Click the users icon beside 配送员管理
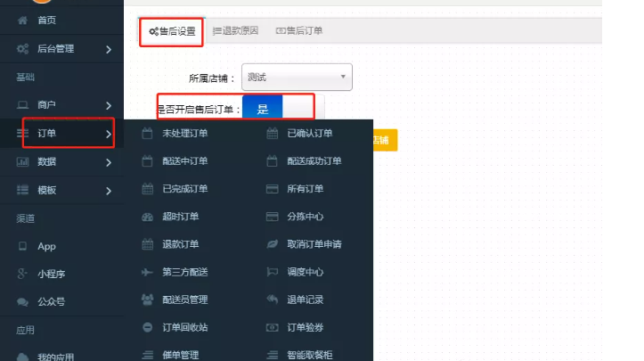The height and width of the screenshot is (361, 644). tap(147, 299)
